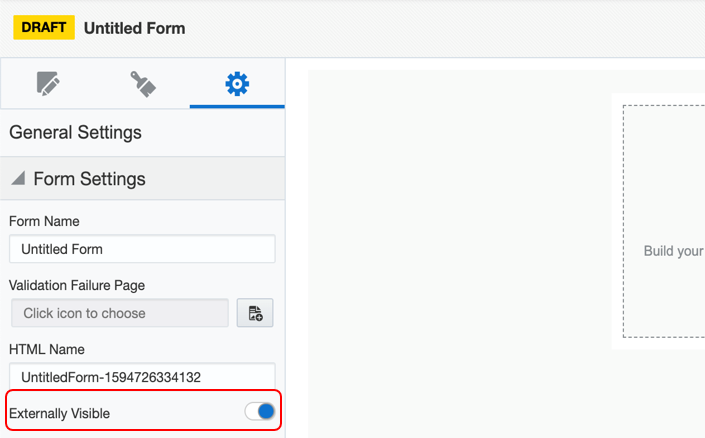Open the form fields editor pencil tab
Screen dimensions: 705x438
tap(48, 84)
